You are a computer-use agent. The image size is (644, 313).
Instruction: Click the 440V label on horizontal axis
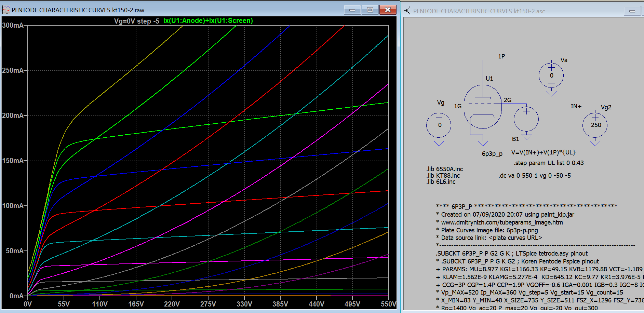coord(316,304)
